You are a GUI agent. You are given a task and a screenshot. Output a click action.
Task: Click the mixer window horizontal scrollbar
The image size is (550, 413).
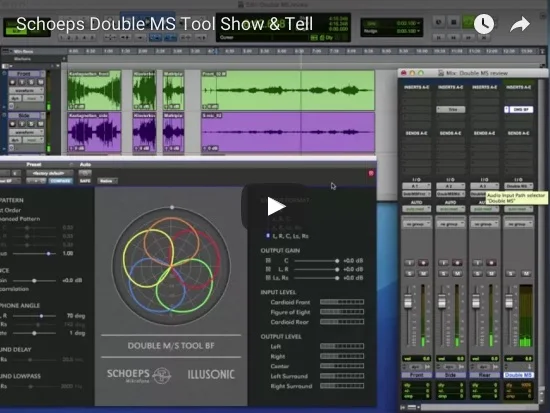(479, 407)
